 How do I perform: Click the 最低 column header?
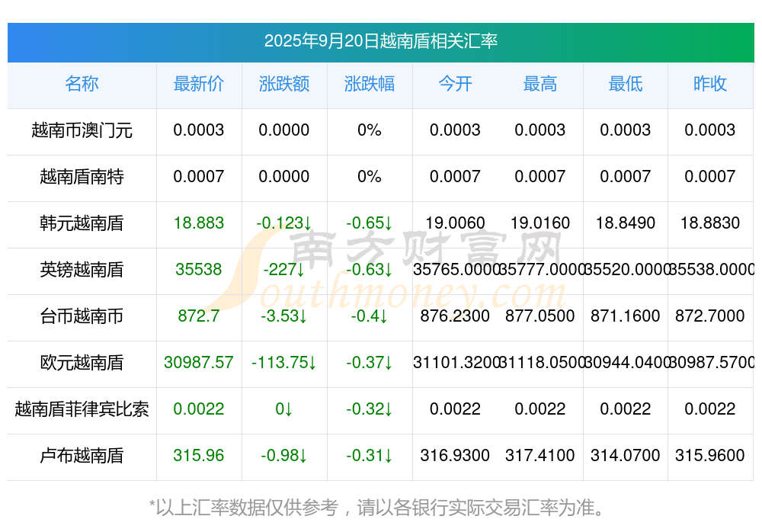(x=626, y=84)
